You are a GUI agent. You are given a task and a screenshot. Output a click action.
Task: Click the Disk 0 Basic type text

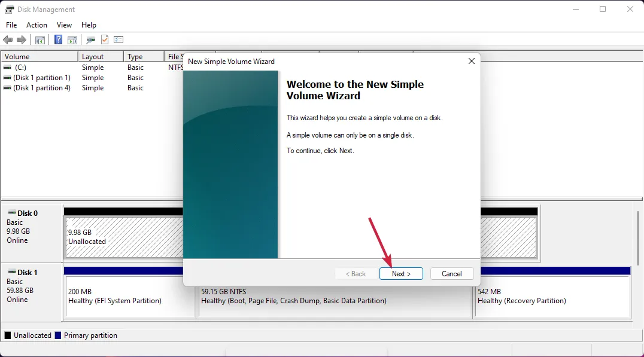[14, 222]
